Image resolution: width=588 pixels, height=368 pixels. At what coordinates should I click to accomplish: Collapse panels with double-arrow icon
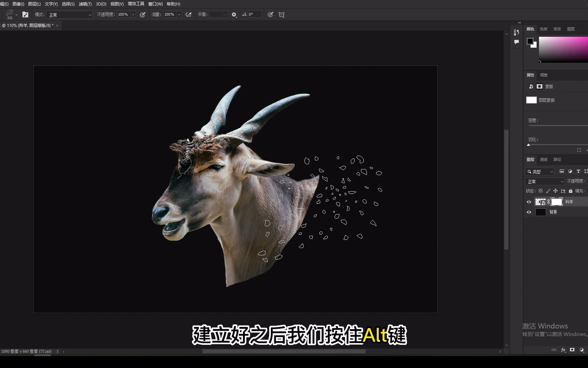coord(520,23)
